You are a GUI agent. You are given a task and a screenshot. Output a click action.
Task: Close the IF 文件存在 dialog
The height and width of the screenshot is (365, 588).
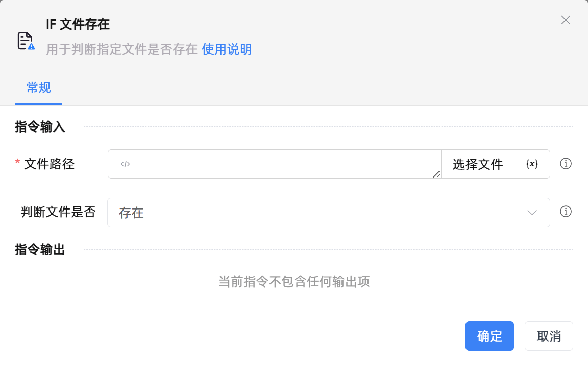click(566, 20)
